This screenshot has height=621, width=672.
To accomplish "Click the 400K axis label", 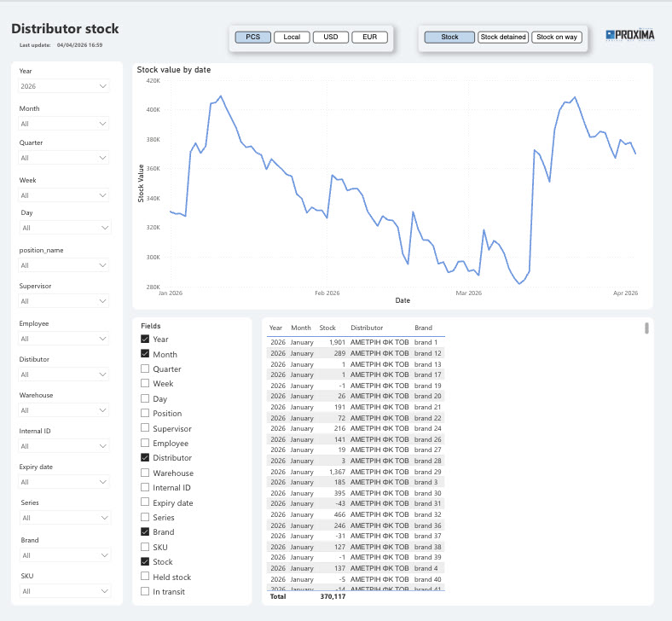I will click(153, 110).
